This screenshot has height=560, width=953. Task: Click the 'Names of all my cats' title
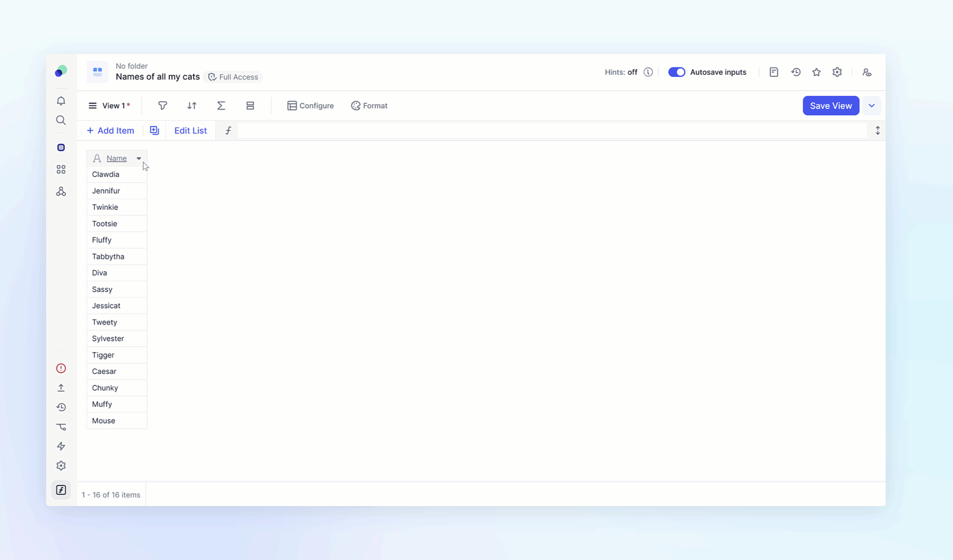[158, 77]
